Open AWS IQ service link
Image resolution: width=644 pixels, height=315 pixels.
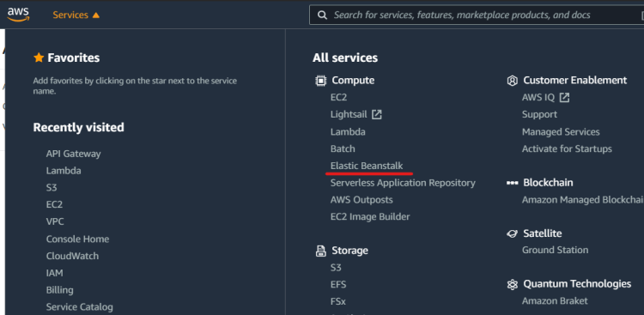point(538,97)
